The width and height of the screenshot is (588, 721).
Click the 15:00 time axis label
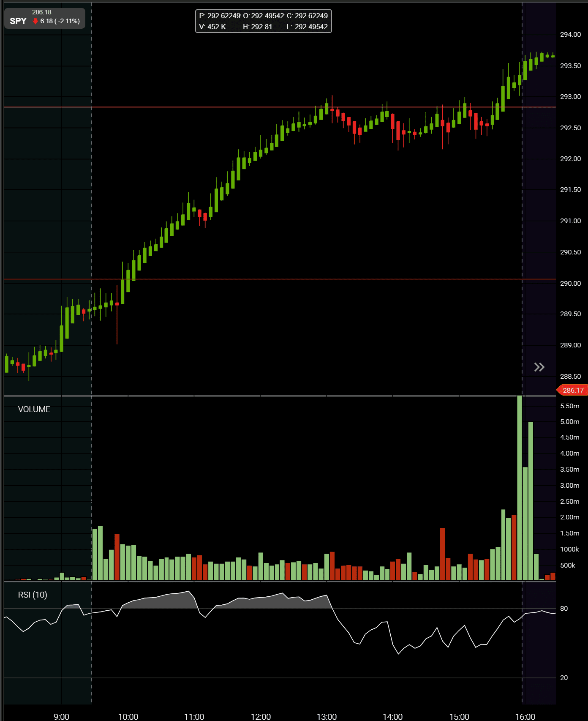[x=459, y=716]
